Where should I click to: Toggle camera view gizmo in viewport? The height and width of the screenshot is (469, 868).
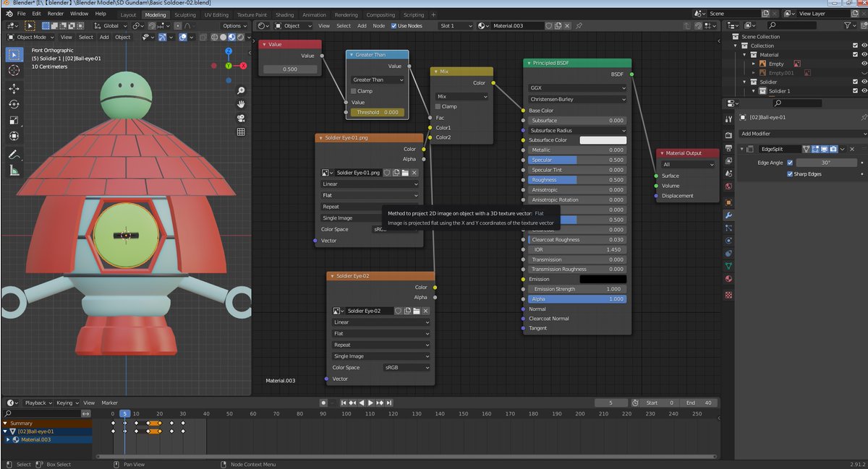click(x=241, y=118)
